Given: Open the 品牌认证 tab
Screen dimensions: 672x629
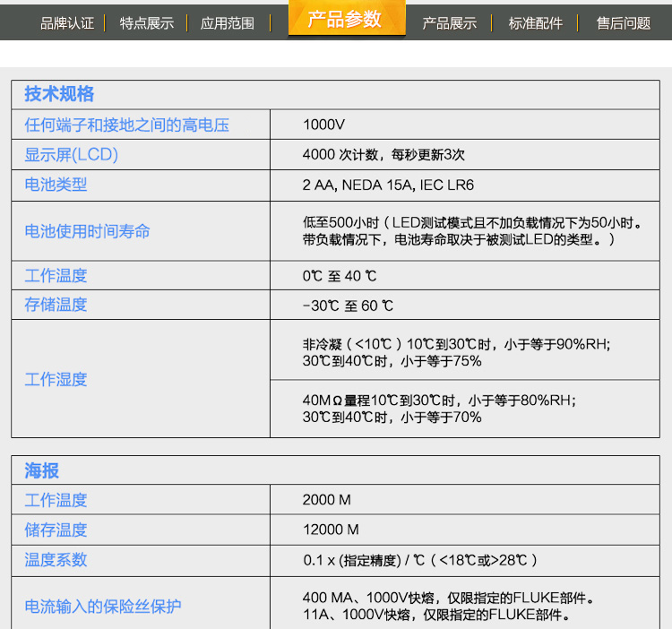Looking at the screenshot, I should pyautogui.click(x=66, y=23).
